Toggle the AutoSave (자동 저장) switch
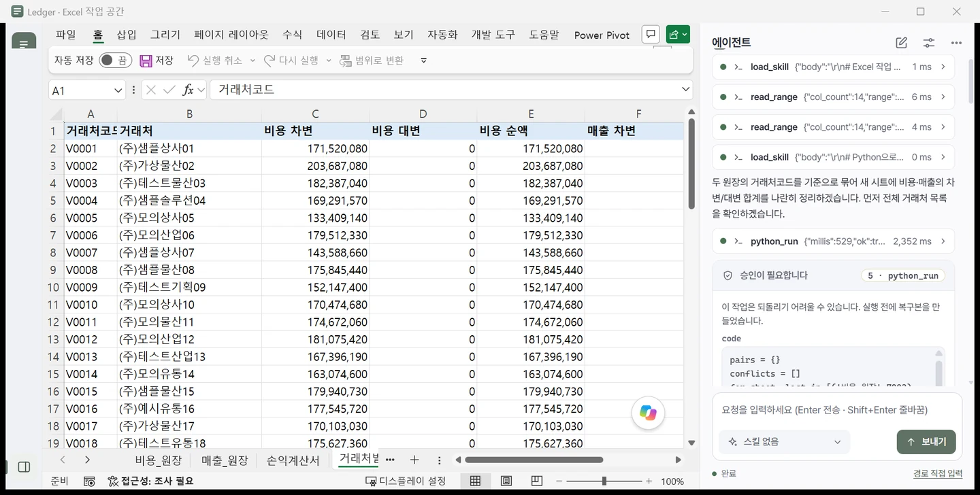The width and height of the screenshot is (980, 495). click(115, 61)
